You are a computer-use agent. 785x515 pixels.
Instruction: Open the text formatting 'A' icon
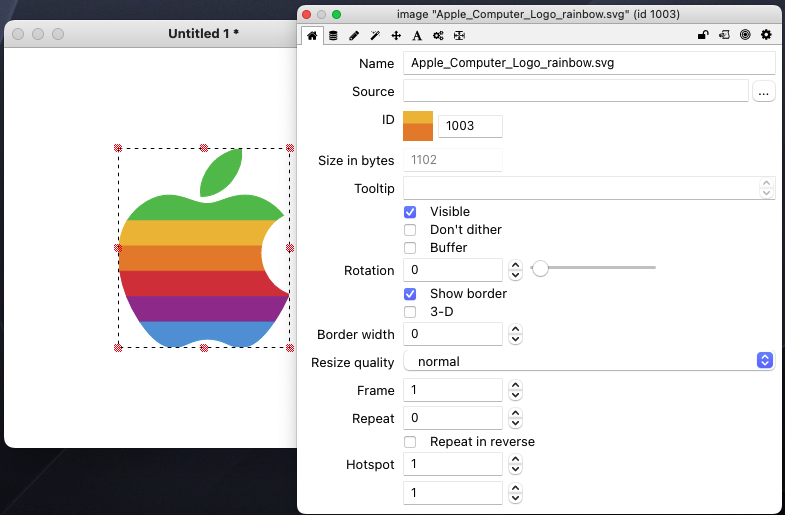pyautogui.click(x=417, y=35)
